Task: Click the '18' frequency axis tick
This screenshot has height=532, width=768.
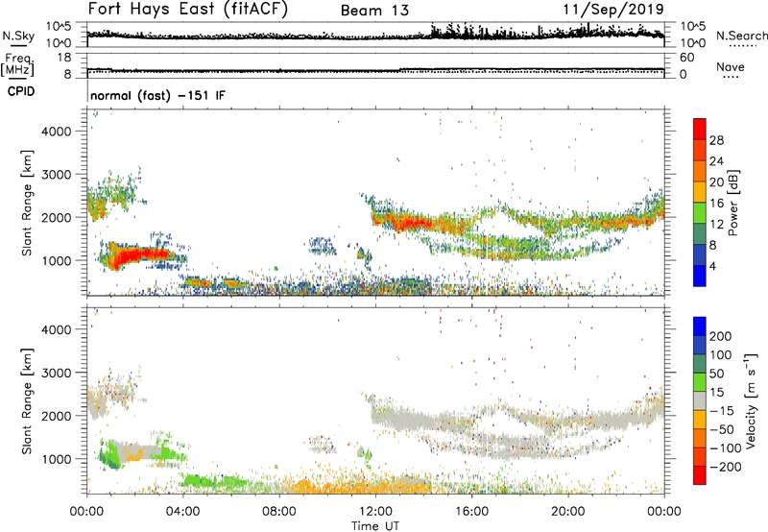Action: pyautogui.click(x=64, y=58)
